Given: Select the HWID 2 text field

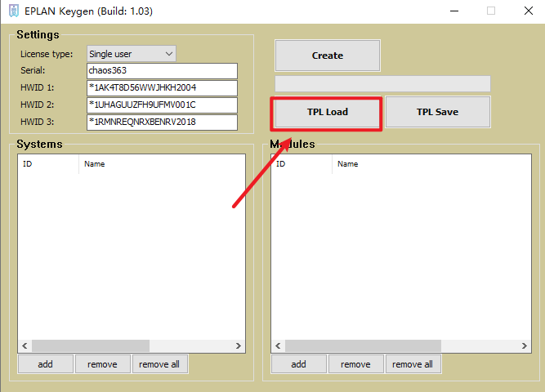Looking at the screenshot, I should 161,105.
